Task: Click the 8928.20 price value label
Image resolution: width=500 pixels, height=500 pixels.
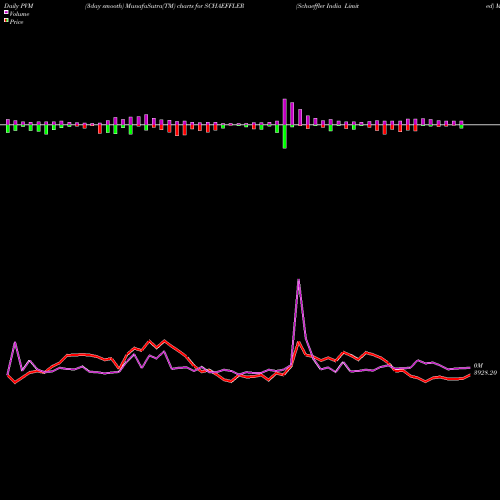Action: point(485,373)
